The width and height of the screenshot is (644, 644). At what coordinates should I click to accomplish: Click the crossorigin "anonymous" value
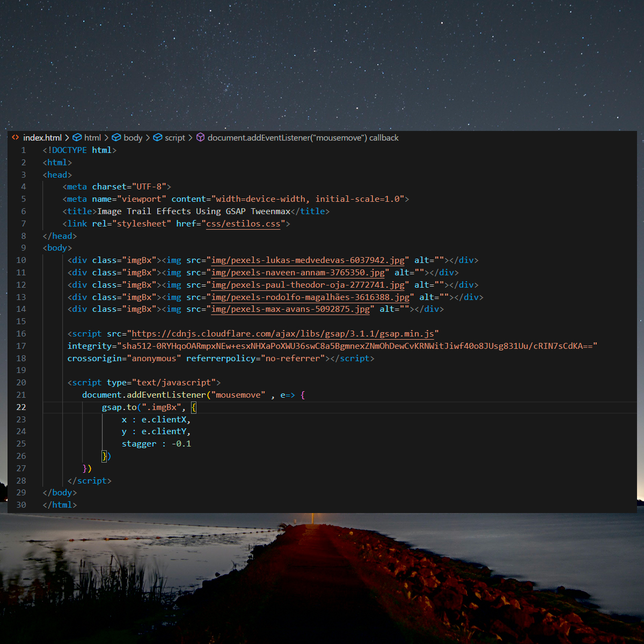point(154,358)
